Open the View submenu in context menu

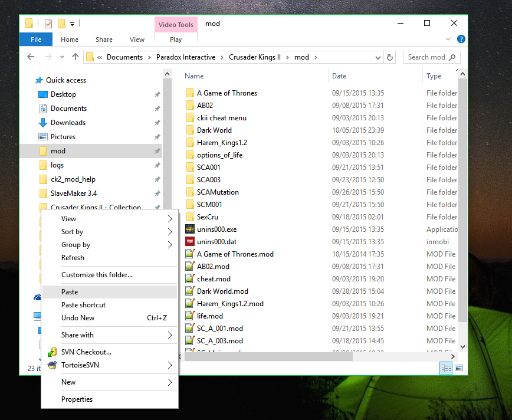click(110, 219)
